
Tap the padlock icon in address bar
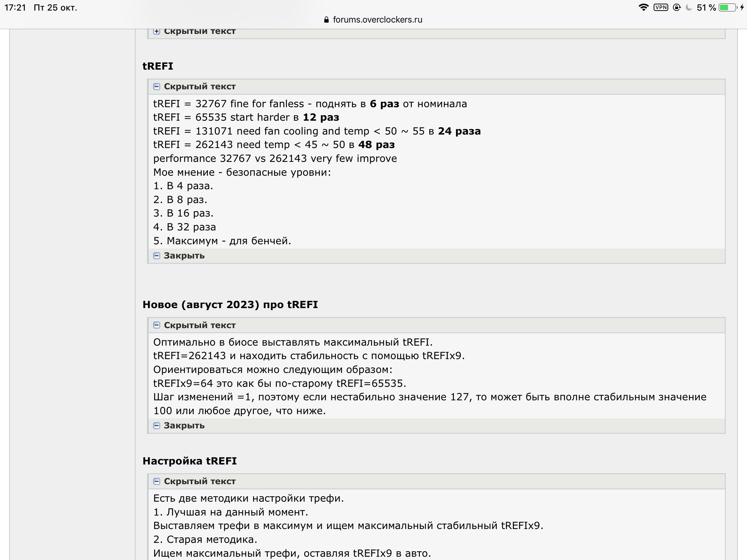[x=326, y=20]
